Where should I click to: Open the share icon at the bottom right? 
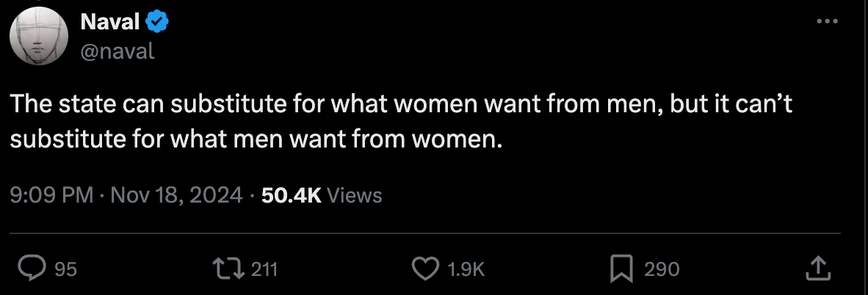coord(817,269)
